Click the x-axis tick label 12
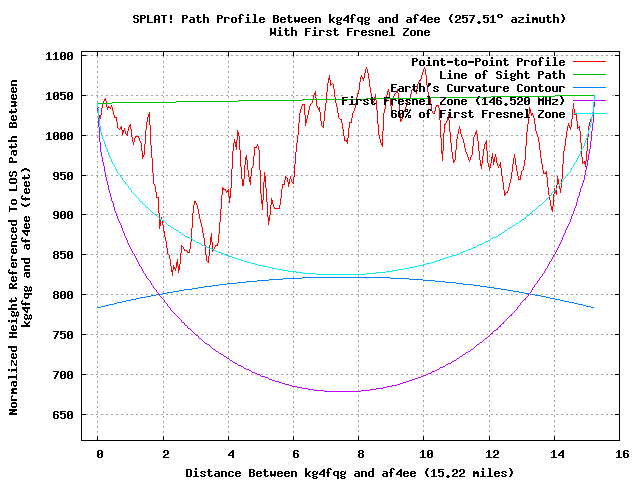Image resolution: width=640 pixels, height=480 pixels. coord(492,454)
